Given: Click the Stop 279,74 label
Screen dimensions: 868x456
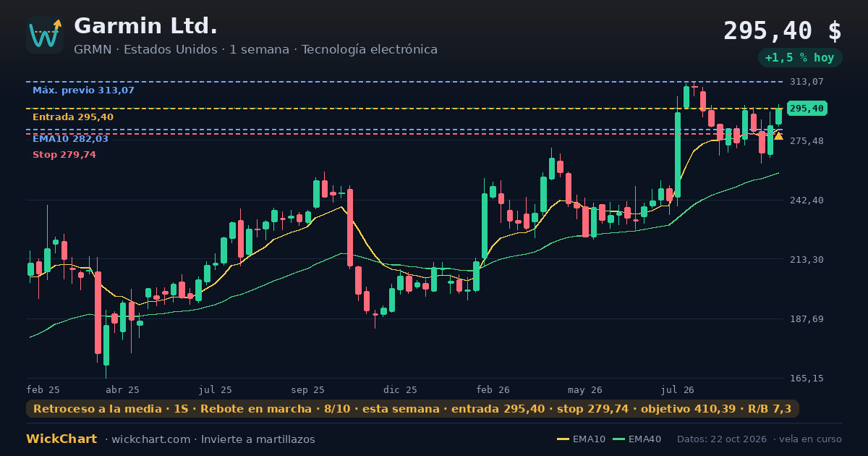Looking at the screenshot, I should coord(64,155).
